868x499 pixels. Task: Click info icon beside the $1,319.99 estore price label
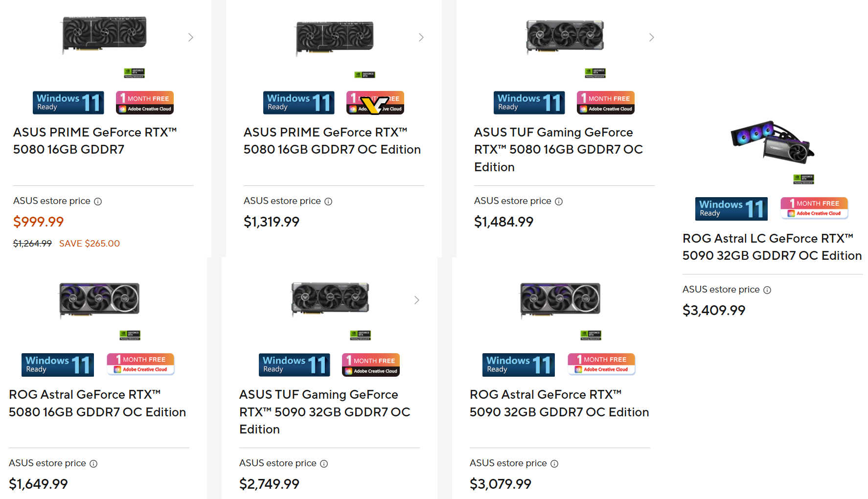click(328, 202)
